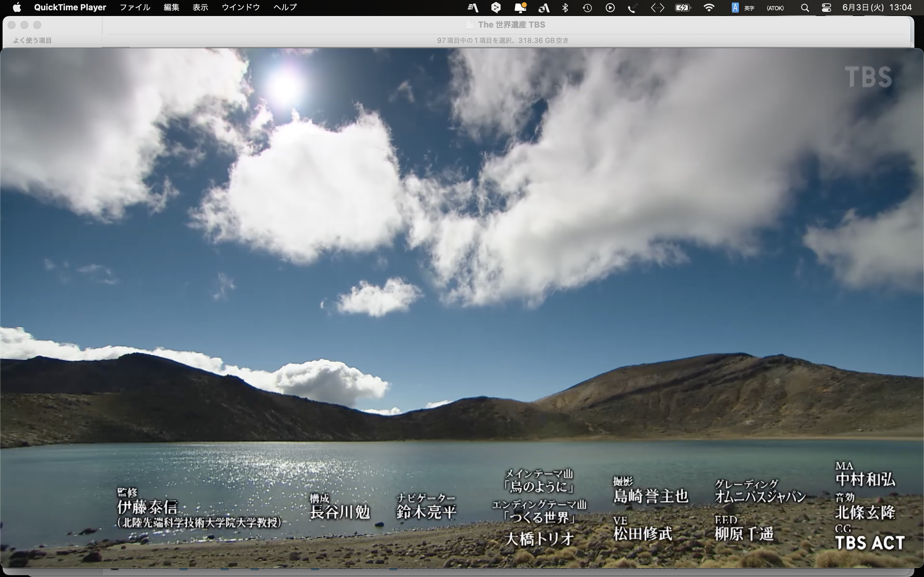This screenshot has width=924, height=577.
Task: Click the play circle menu bar icon
Action: [610, 8]
